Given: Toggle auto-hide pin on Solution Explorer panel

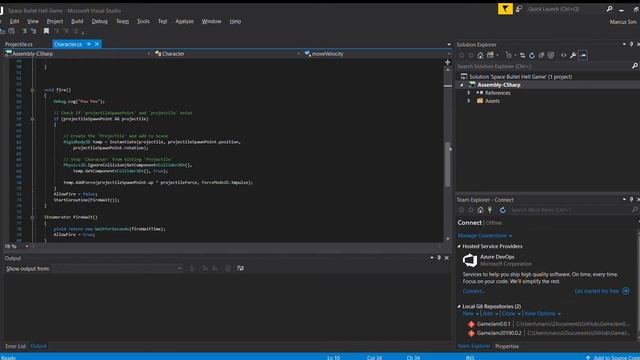Looking at the screenshot, I should tap(631, 44).
